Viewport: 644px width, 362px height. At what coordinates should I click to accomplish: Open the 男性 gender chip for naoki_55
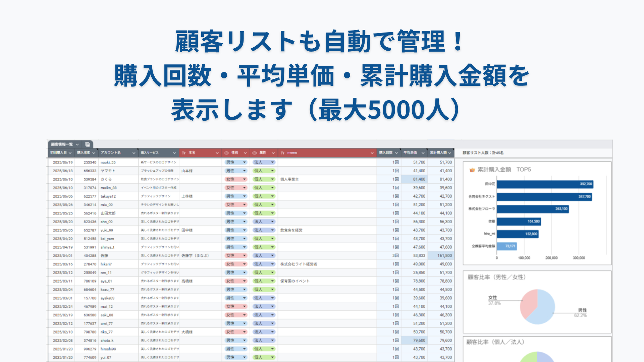(x=236, y=162)
